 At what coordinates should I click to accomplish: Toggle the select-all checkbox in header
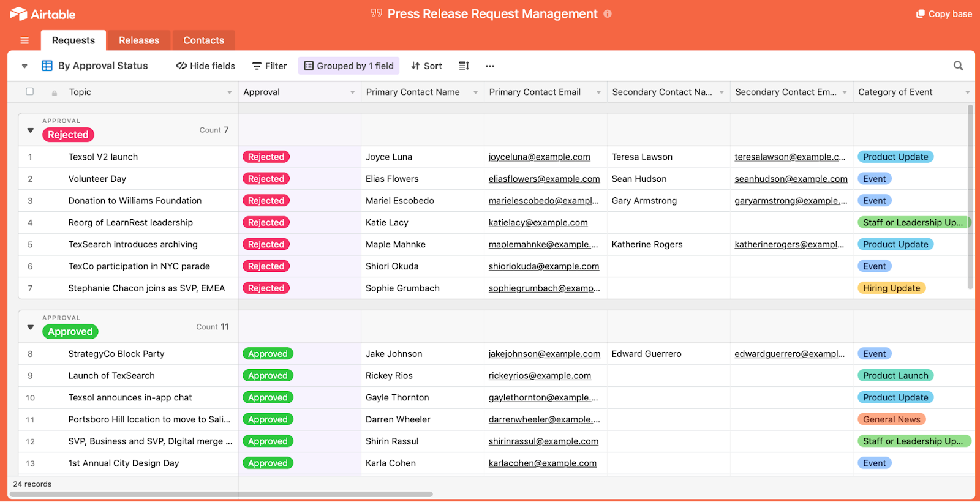29,92
